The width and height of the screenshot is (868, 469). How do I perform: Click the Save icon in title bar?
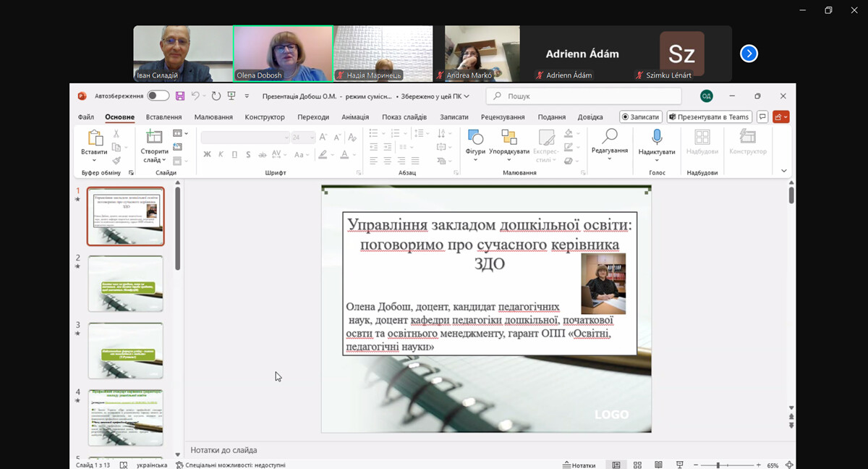click(x=180, y=96)
